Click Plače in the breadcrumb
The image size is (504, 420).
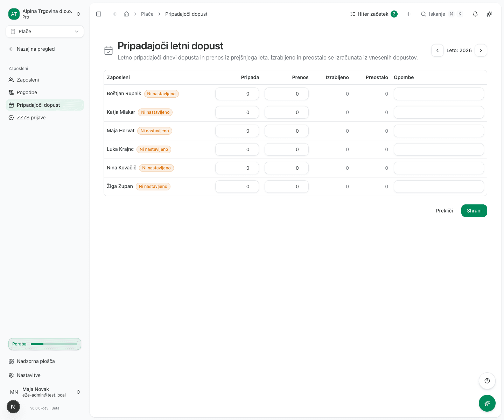point(147,14)
